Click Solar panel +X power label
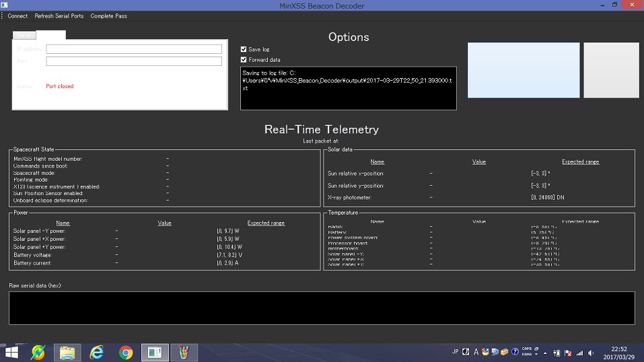644x362 pixels. (39, 239)
